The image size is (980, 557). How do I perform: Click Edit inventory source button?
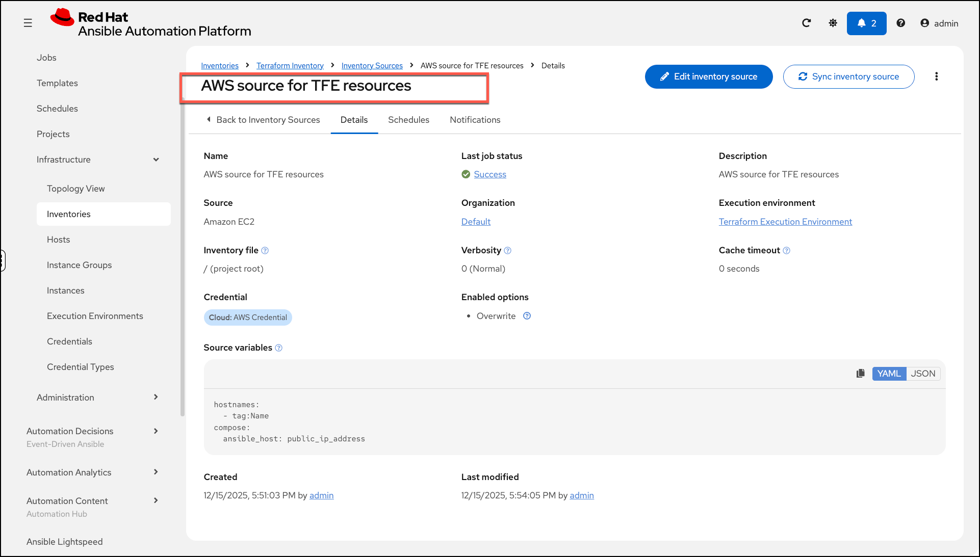(709, 76)
